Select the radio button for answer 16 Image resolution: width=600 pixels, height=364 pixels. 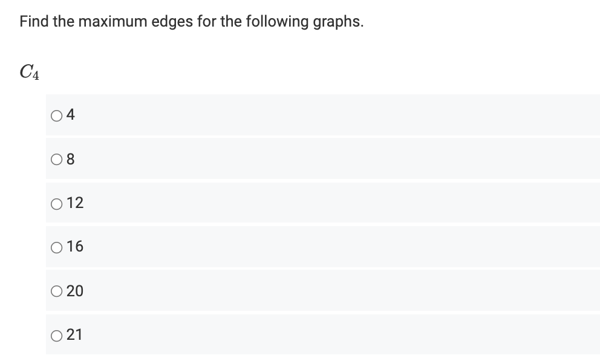click(57, 247)
